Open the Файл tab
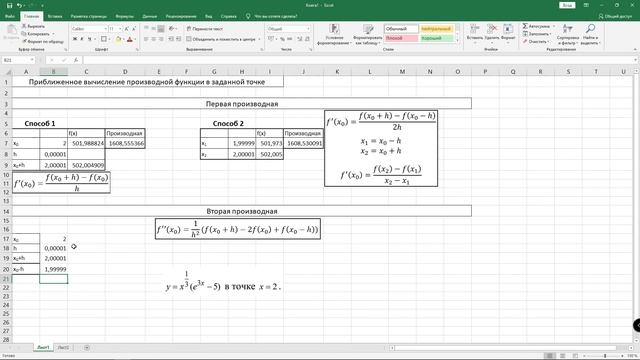The width and height of the screenshot is (640, 360). click(x=10, y=16)
